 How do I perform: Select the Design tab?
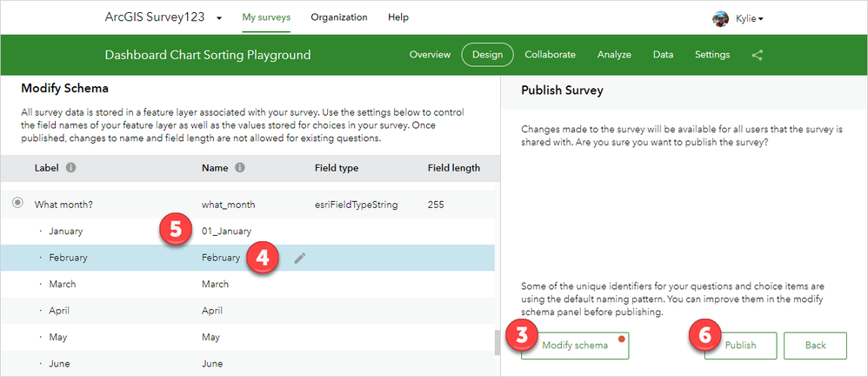488,55
